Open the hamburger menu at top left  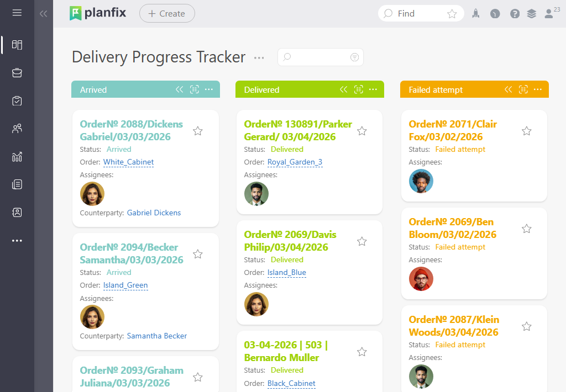(x=17, y=13)
